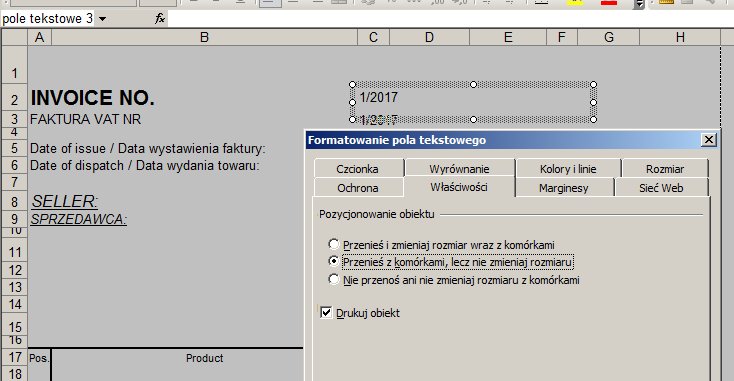Screen dimensions: 734x381
Task: Click the Date of issue / Data wystawienia faktury cell
Action: point(147,148)
